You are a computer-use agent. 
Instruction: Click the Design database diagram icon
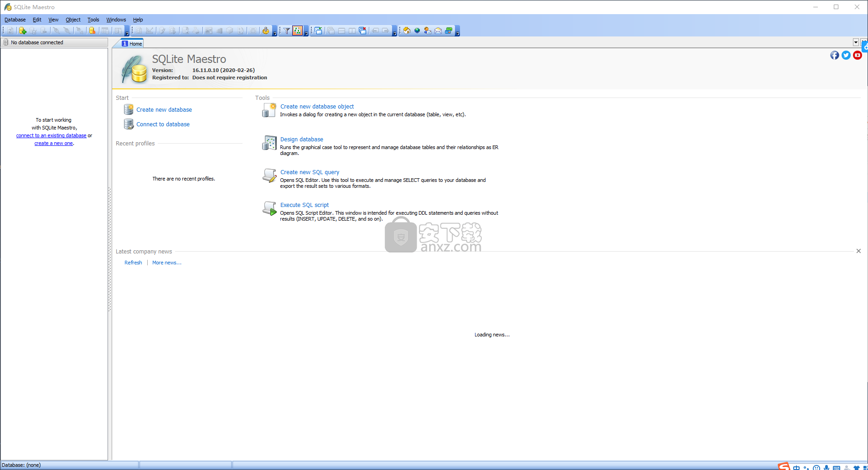[x=269, y=143]
